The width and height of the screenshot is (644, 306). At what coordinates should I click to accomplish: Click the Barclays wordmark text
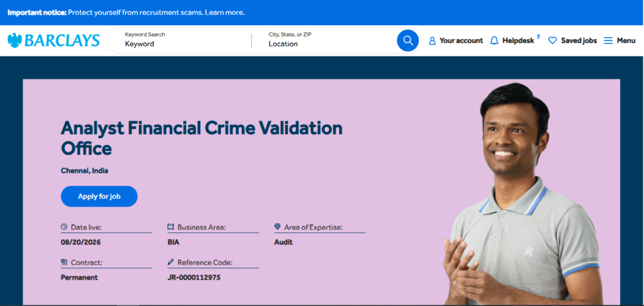[x=62, y=41]
